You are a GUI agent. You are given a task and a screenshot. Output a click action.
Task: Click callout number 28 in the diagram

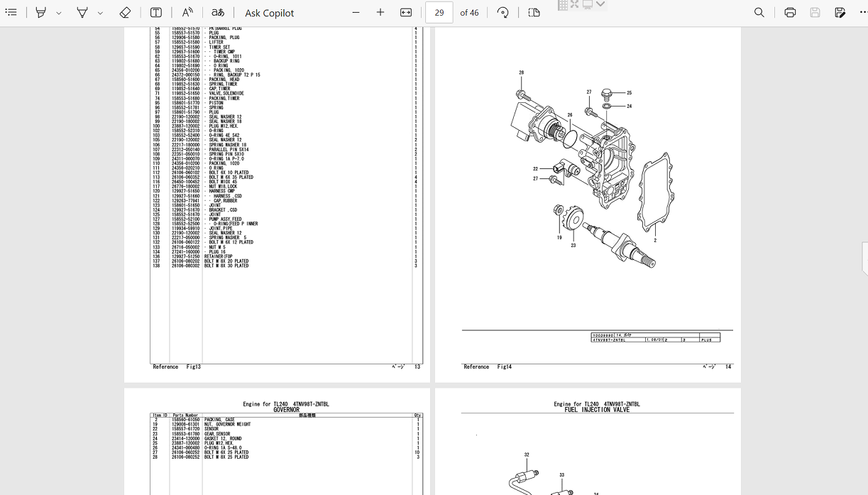pos(522,73)
